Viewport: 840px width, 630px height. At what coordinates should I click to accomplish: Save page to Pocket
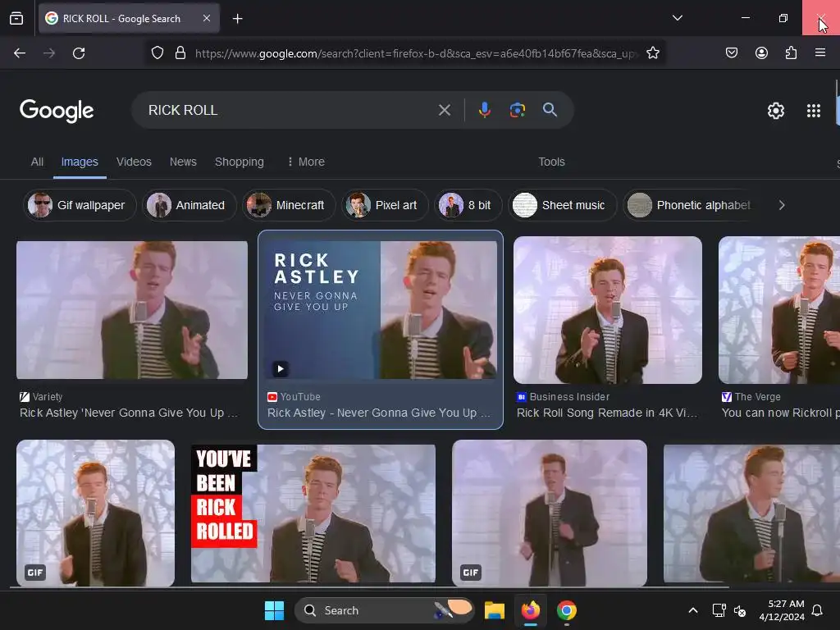[x=731, y=53]
